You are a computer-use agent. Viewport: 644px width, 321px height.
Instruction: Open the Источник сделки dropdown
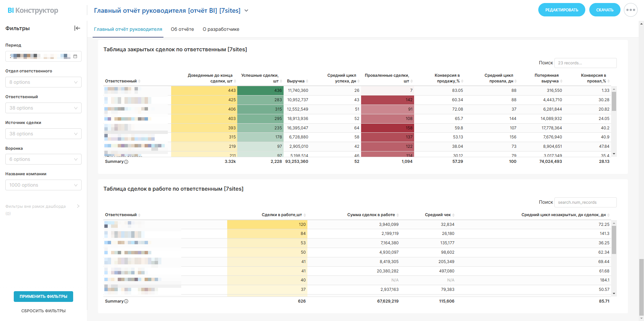[43, 134]
